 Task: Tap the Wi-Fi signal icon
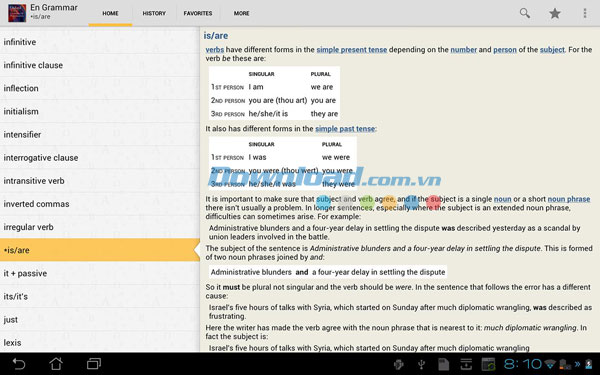[x=550, y=364]
